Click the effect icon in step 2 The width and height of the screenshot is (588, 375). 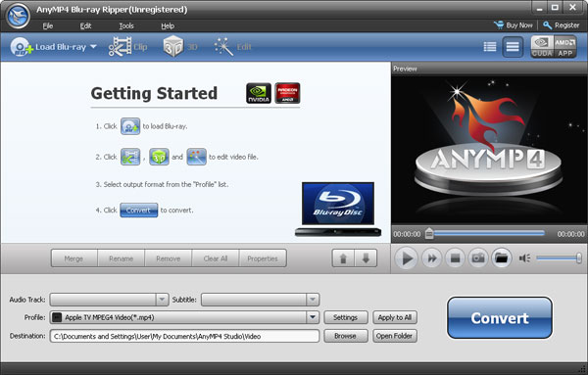click(x=197, y=157)
